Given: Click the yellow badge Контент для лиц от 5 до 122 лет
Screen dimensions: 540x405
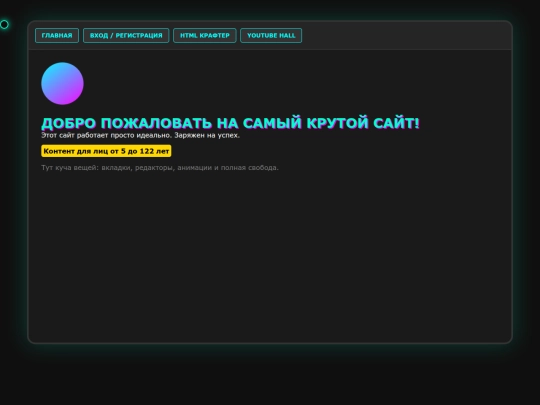Looking at the screenshot, I should point(106,151).
